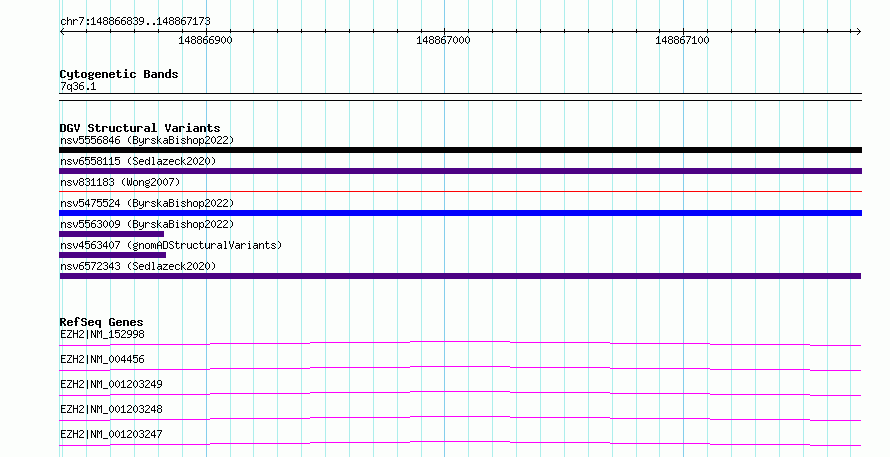Click the magenta intron line of NM_001203248

pos(460,417)
